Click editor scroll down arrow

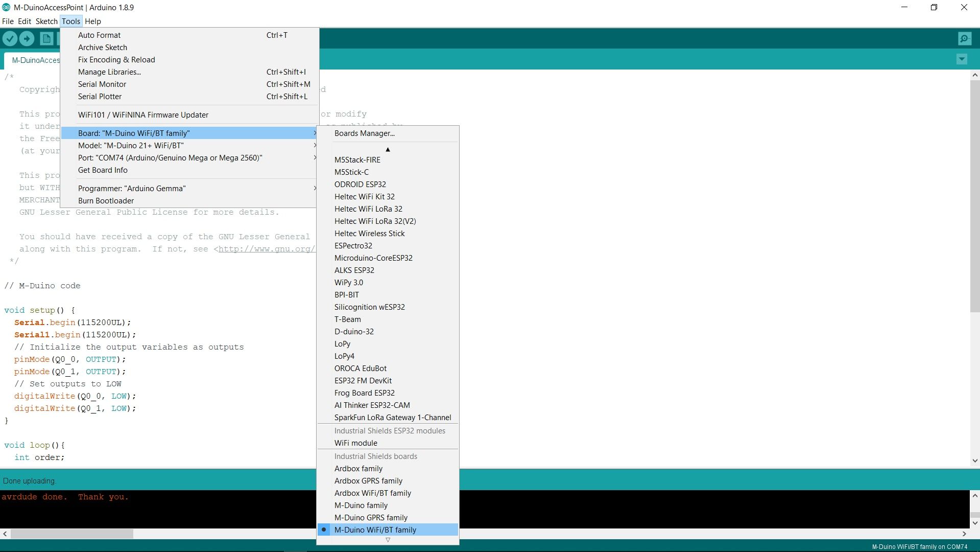coord(974,461)
